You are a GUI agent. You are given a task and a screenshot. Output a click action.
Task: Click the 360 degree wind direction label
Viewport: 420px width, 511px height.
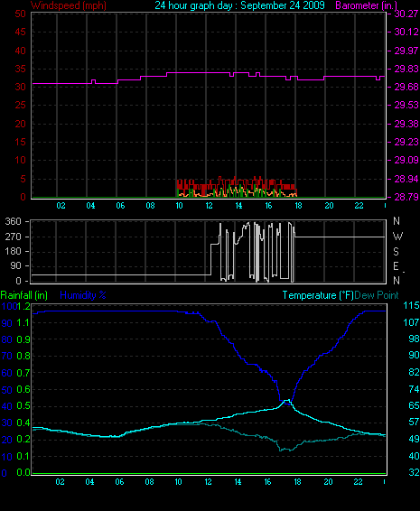[x=13, y=221]
